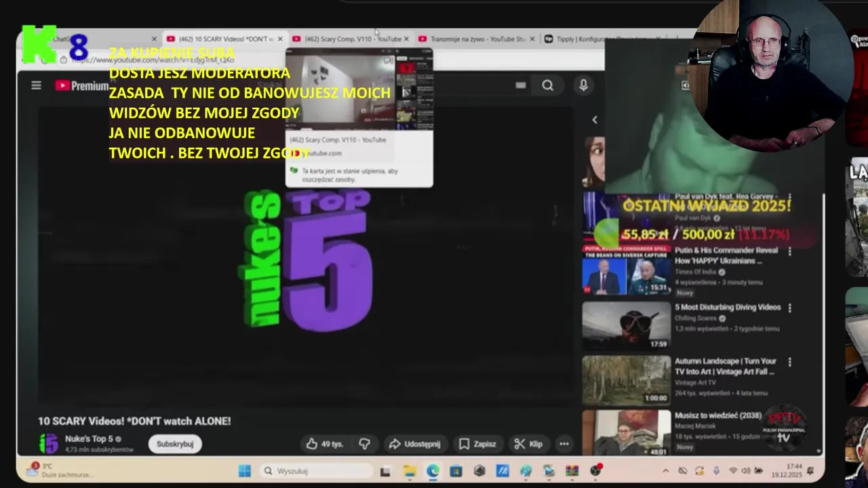Screen dimensions: 868x488
Task: Open Task View on the taskbar
Action: (x=385, y=471)
